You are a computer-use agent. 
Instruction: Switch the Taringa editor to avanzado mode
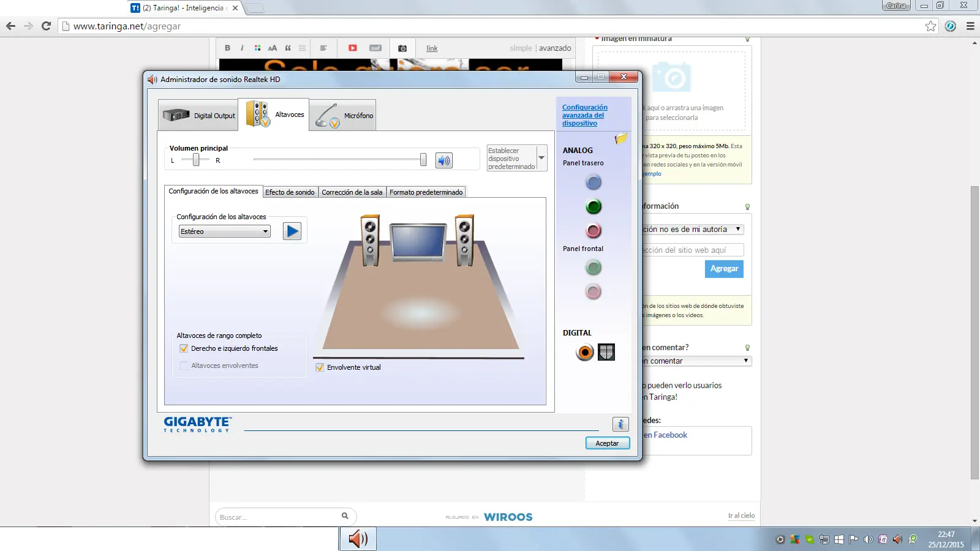tap(555, 48)
